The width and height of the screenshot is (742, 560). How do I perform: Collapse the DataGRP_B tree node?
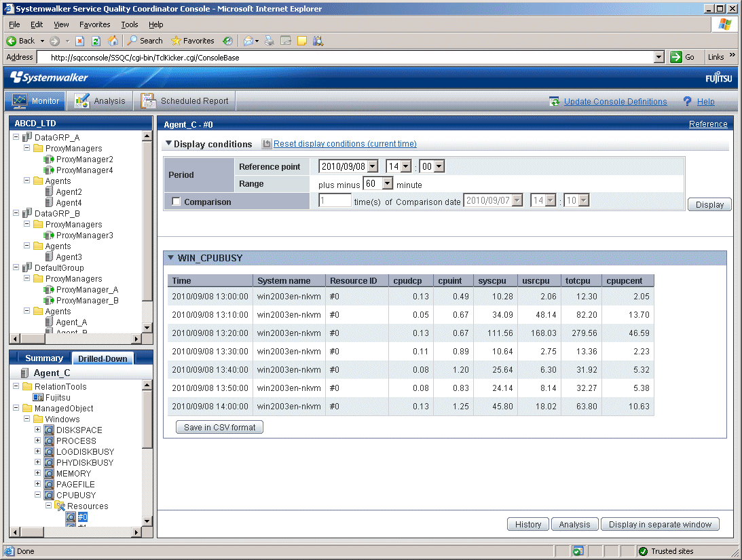pyautogui.click(x=16, y=213)
